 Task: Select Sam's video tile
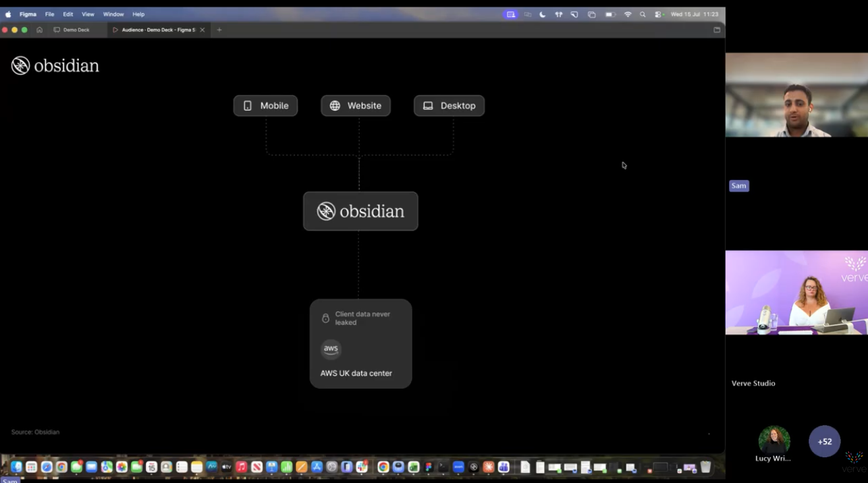click(x=796, y=95)
